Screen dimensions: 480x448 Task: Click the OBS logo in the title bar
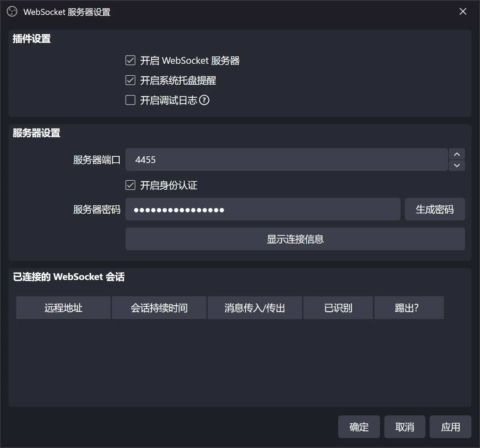click(12, 12)
